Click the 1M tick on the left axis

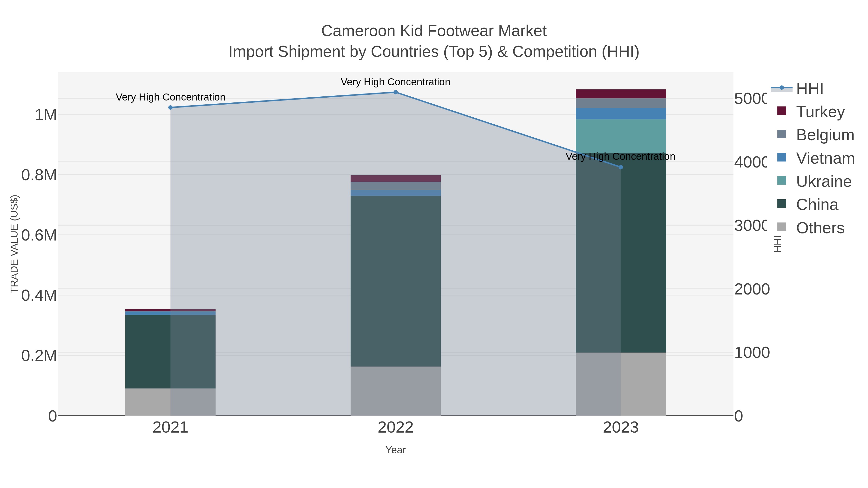46,115
